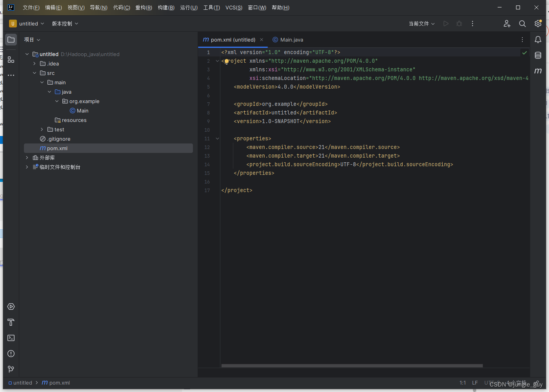
Task: Click the editor horizontal scrollbar
Action: [x=352, y=366]
